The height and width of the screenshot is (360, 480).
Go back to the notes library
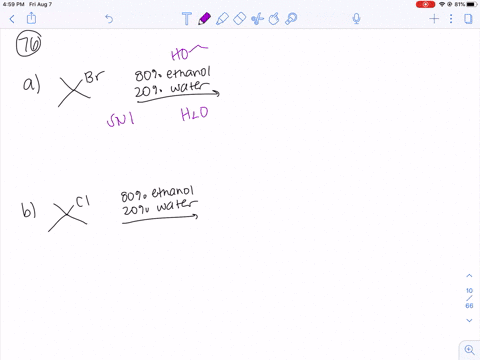coord(12,19)
